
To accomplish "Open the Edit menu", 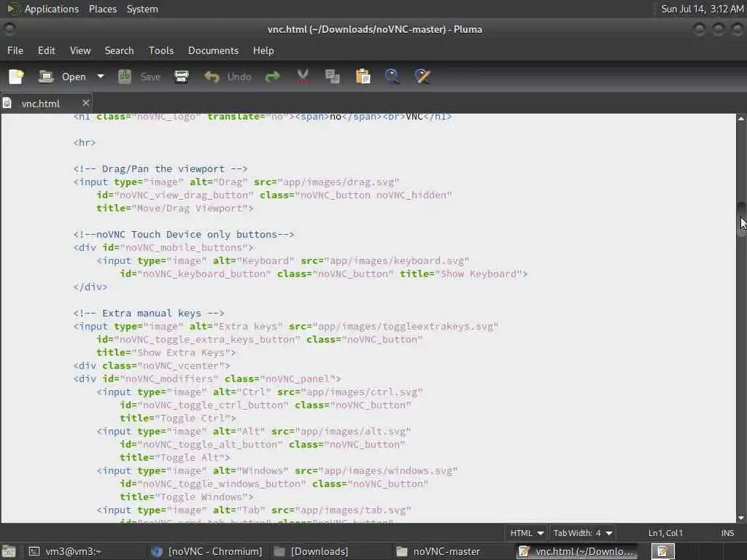I will tap(47, 50).
